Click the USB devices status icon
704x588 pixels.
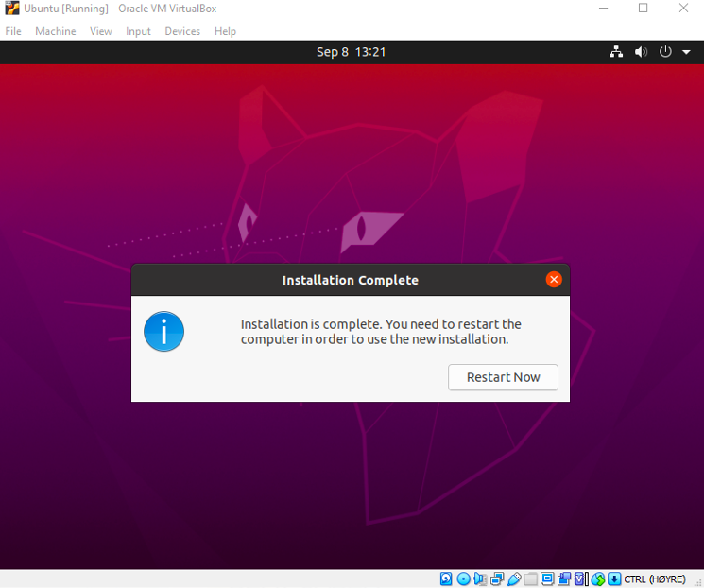coord(514,579)
